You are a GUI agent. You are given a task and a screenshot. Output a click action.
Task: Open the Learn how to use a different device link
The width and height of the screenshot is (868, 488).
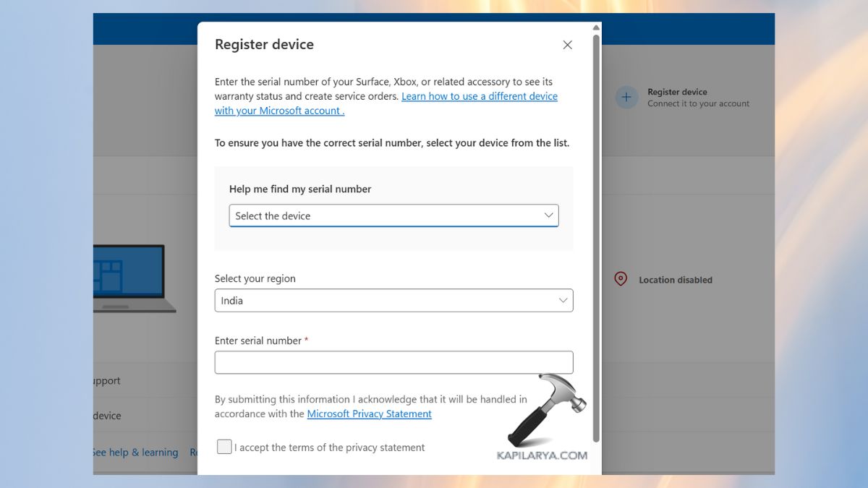coord(479,95)
